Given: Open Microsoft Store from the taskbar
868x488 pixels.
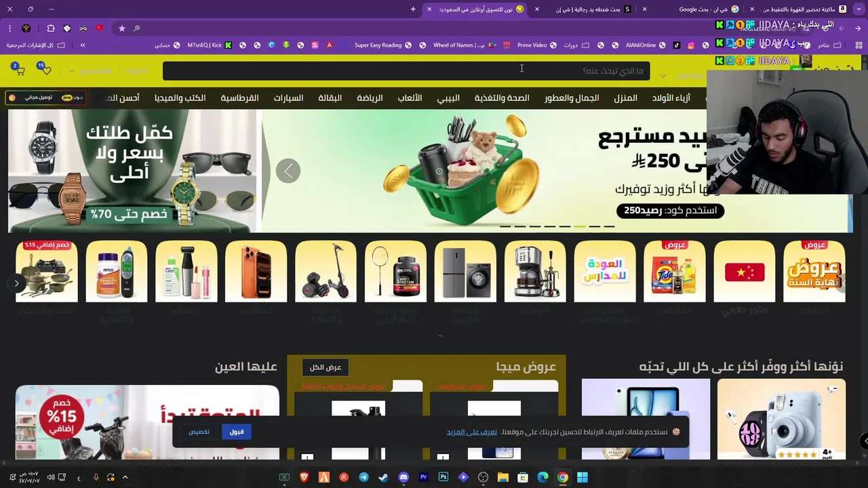Looking at the screenshot, I should 523,477.
